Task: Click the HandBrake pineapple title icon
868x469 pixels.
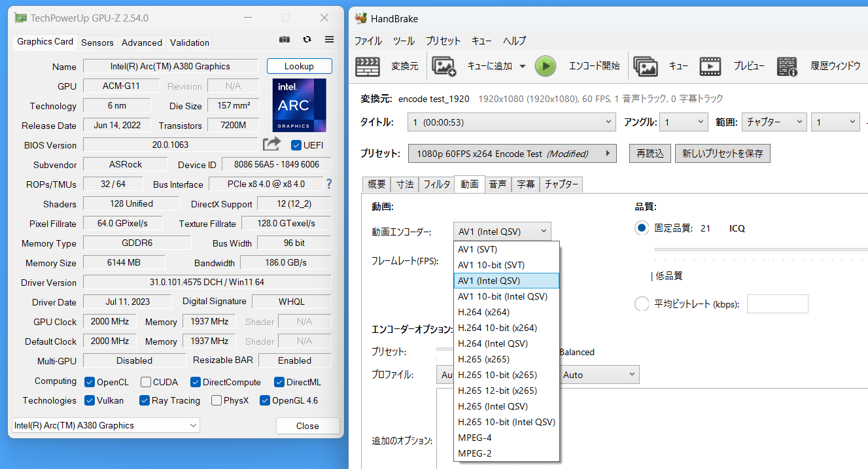Action: point(360,18)
